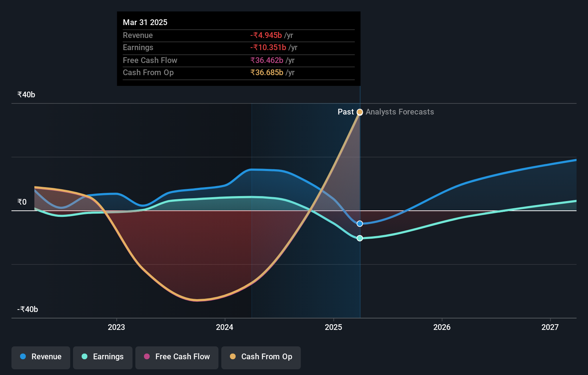Click the ₹40b y-axis label
Image resolution: width=588 pixels, height=375 pixels.
(x=26, y=94)
